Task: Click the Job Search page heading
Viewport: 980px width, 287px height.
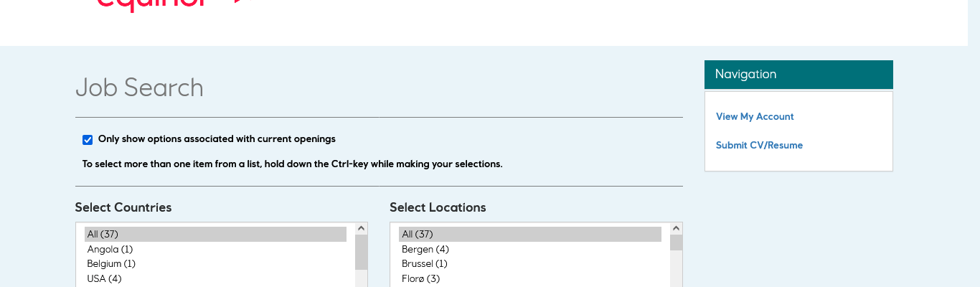Action: pos(139,88)
